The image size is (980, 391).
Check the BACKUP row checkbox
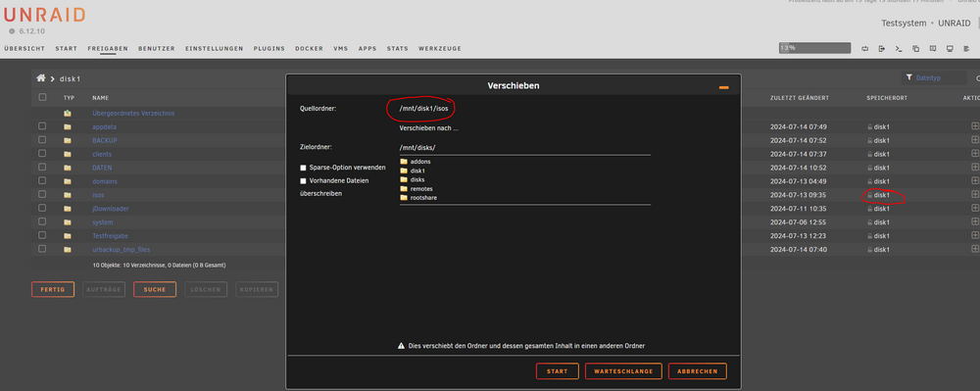coord(42,140)
